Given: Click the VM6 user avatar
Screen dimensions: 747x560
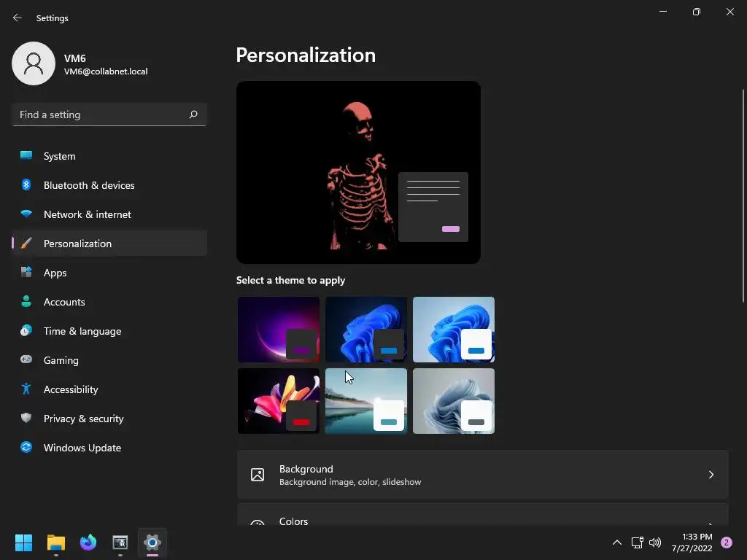Looking at the screenshot, I should click(34, 63).
